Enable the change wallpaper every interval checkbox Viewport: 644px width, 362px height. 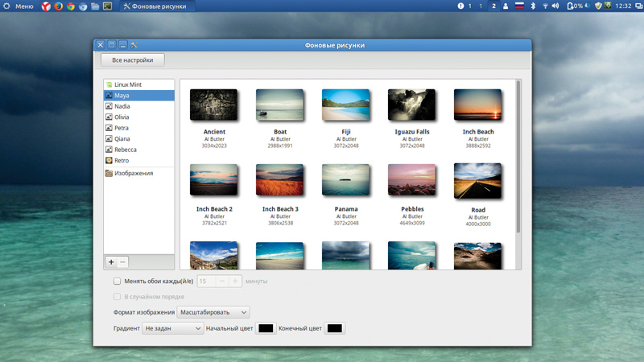pyautogui.click(x=118, y=282)
